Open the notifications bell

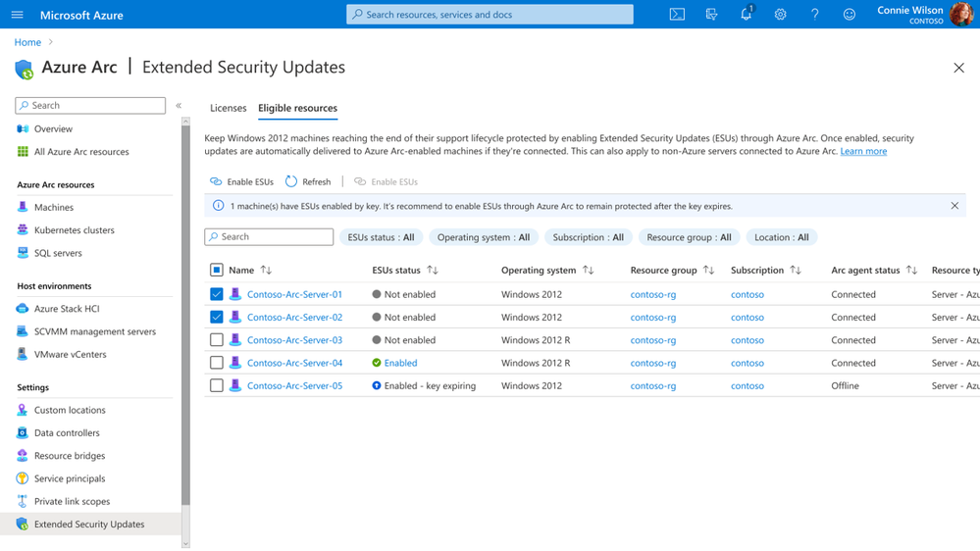pyautogui.click(x=747, y=15)
